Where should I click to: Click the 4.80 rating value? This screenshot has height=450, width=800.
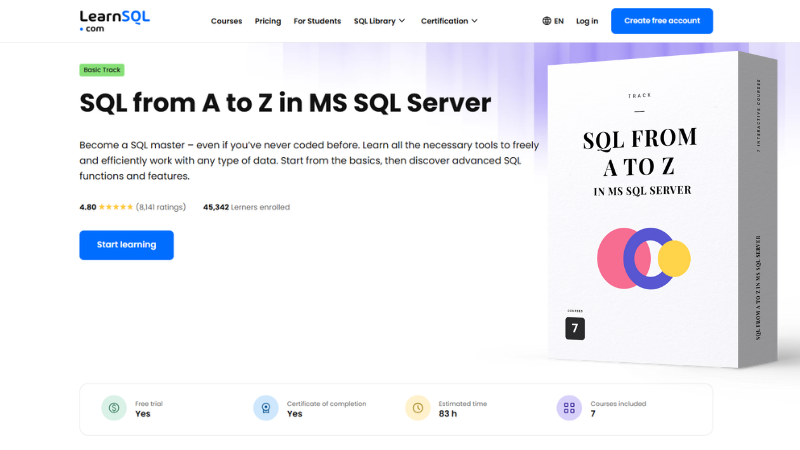pyautogui.click(x=88, y=207)
